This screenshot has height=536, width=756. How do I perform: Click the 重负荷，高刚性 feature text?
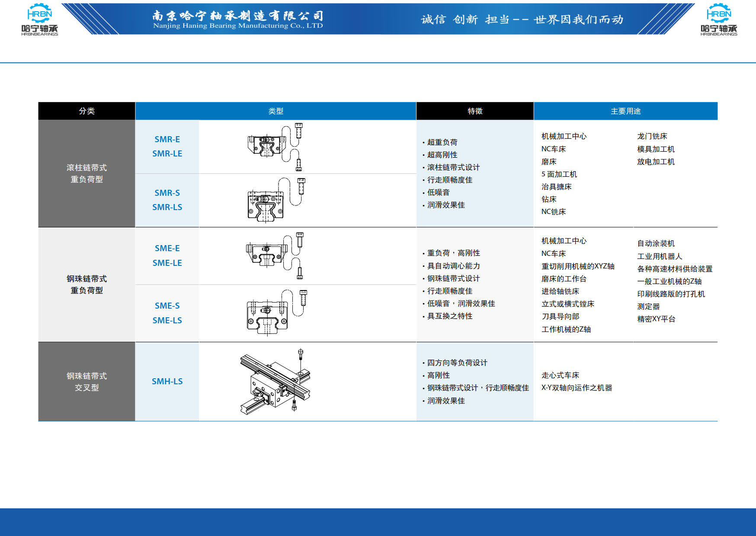(453, 253)
